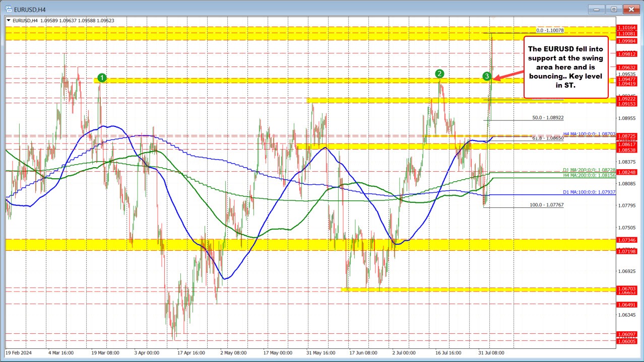Click the yellow highlighted support zone near 1.07346
This screenshot has height=362, width=644.
[202, 244]
